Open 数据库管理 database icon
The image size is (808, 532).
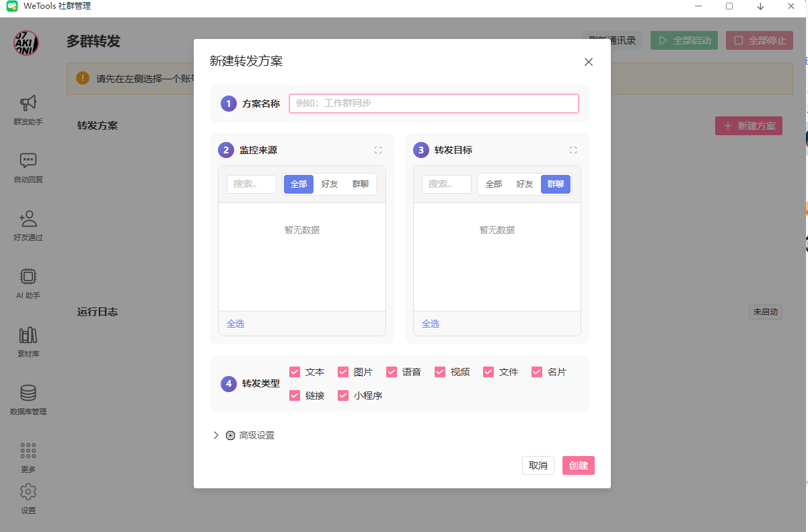point(28,393)
